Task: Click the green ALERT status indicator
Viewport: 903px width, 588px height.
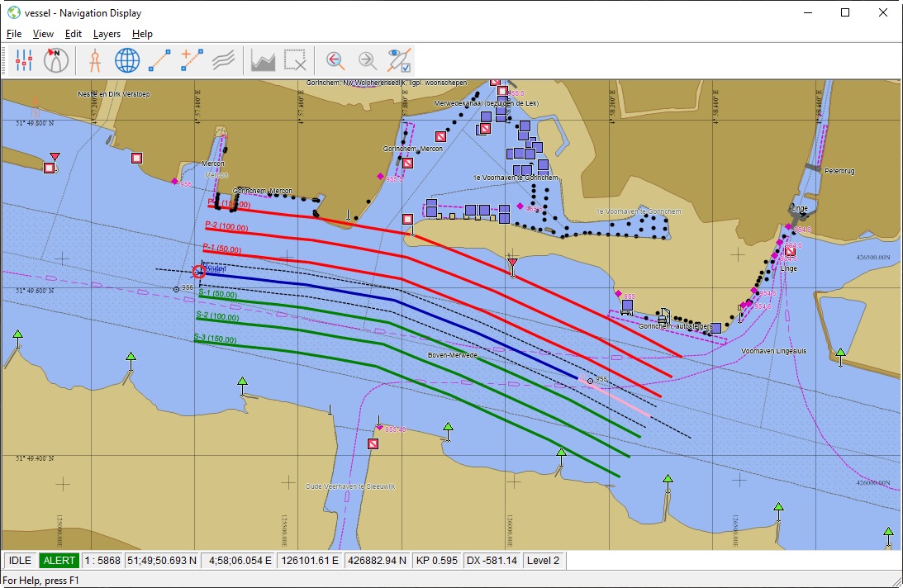Action: pos(59,561)
